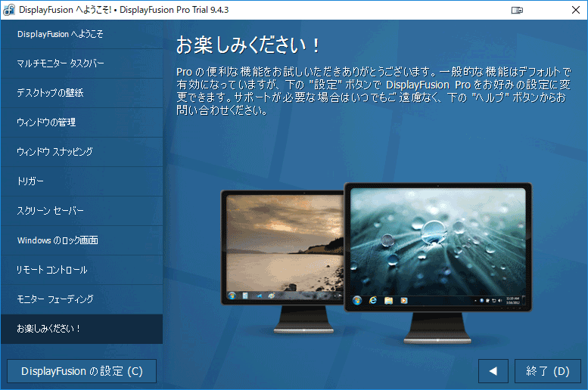
Task: Show the スクリーン セーバー page
Action: pos(82,211)
